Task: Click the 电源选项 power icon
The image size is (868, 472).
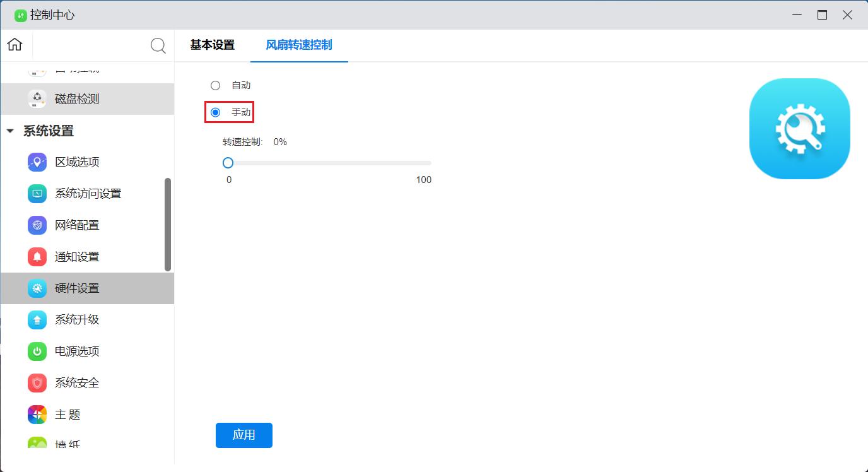Action: click(37, 351)
